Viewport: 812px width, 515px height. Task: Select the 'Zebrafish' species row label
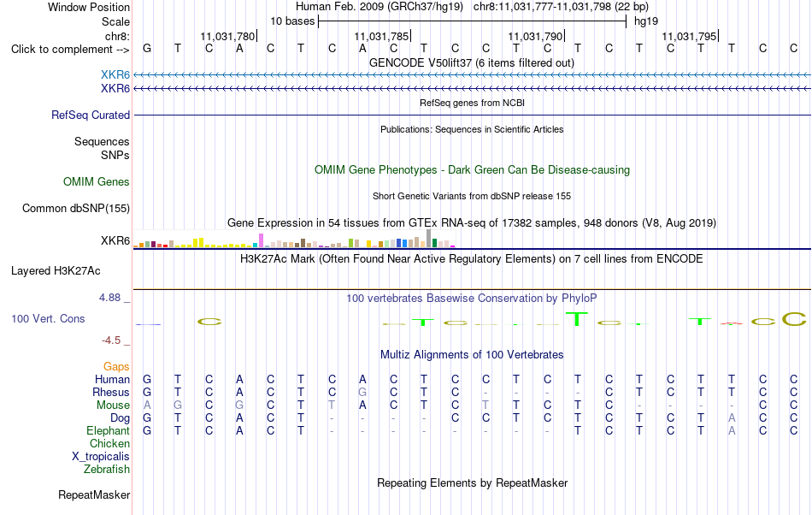pos(107,470)
